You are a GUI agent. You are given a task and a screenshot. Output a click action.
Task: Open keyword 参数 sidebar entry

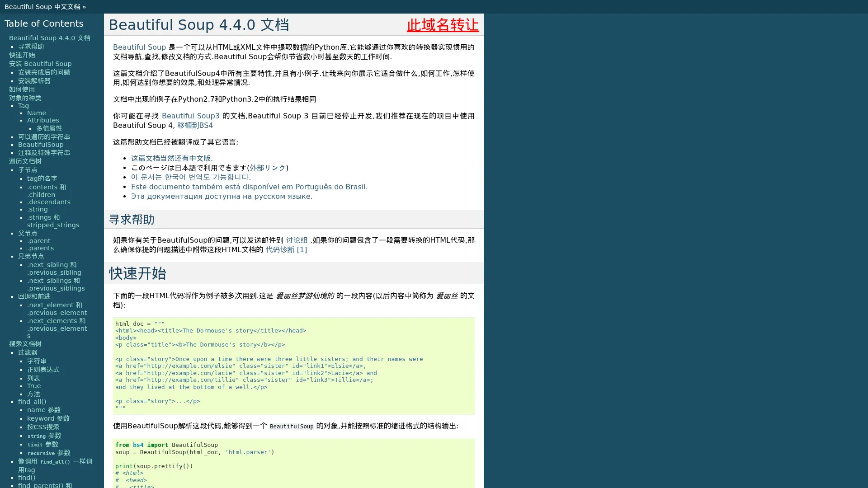tap(48, 418)
